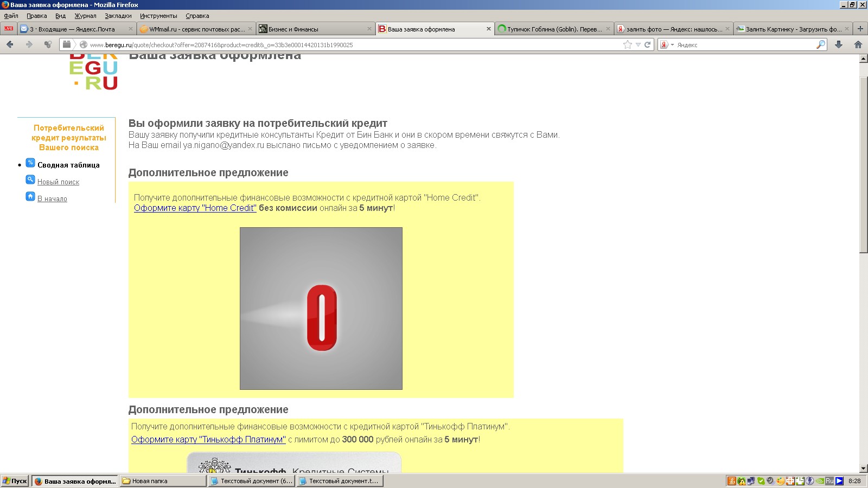Click the pinned LIVE tab icon

coord(9,29)
